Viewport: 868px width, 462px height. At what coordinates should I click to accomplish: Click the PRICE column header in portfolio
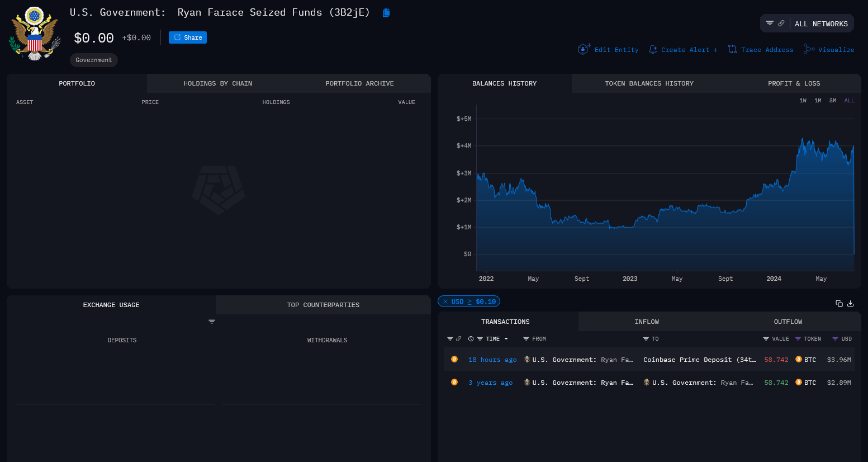150,102
